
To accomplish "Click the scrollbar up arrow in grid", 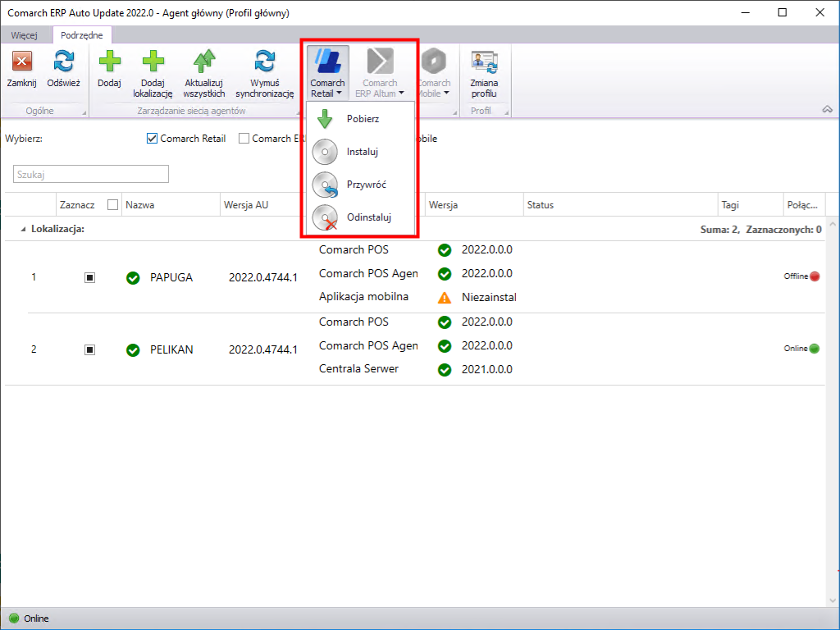I will [833, 225].
